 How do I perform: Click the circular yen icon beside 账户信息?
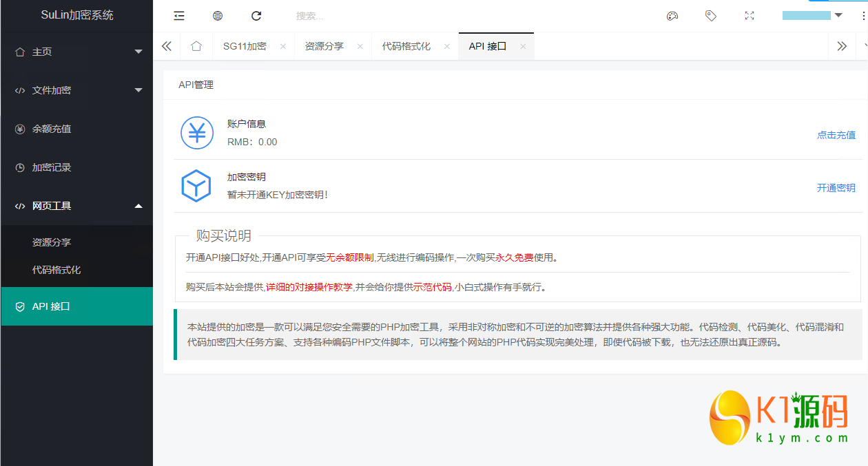197,132
